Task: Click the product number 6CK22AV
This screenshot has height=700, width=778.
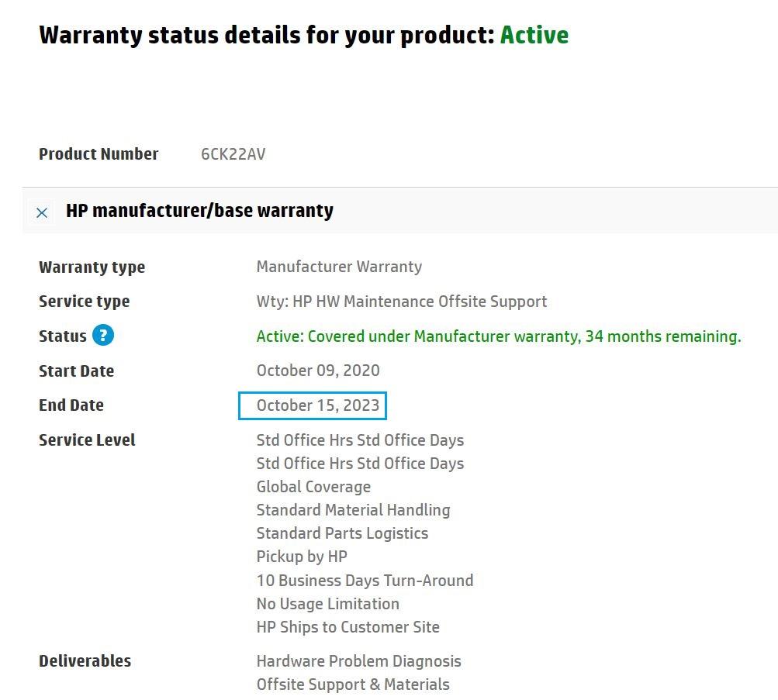Action: pos(233,154)
